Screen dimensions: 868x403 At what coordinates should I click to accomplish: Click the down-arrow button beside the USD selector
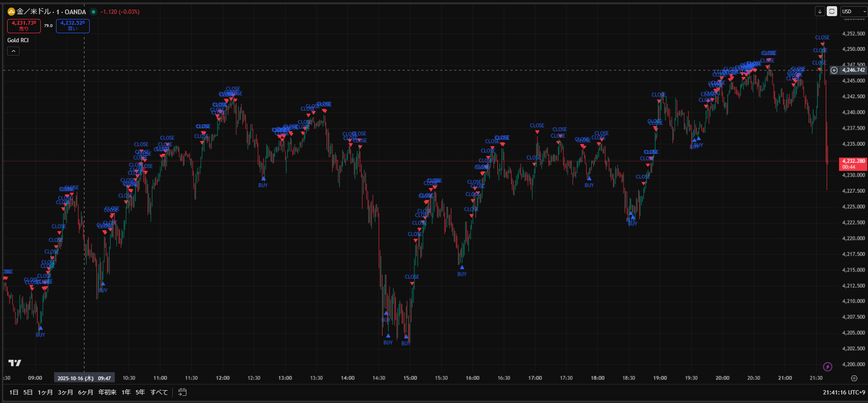point(820,11)
